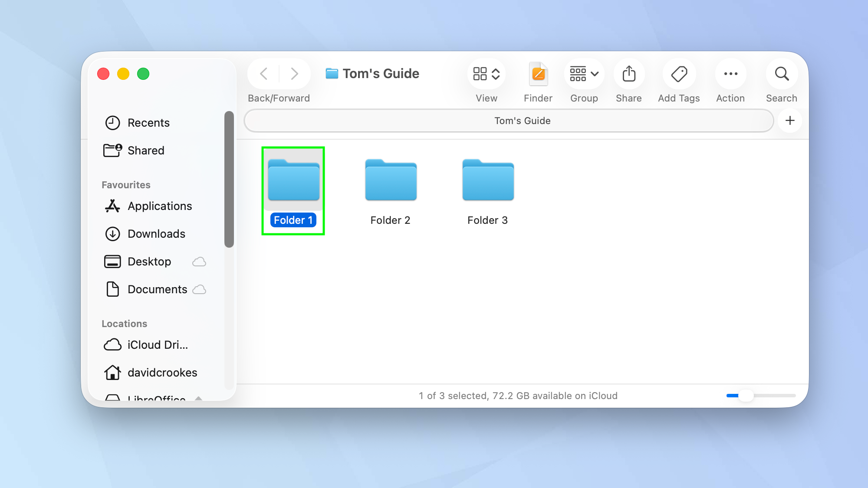Toggle the green full-screen window control
The width and height of the screenshot is (868, 488).
click(x=143, y=74)
